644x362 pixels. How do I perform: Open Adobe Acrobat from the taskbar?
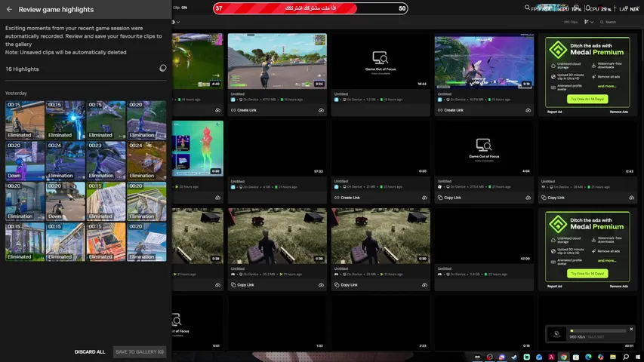(552, 357)
